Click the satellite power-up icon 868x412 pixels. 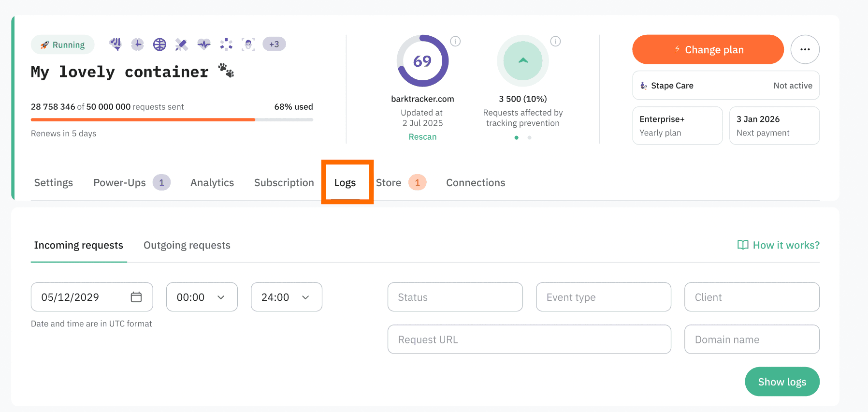pyautogui.click(x=181, y=44)
